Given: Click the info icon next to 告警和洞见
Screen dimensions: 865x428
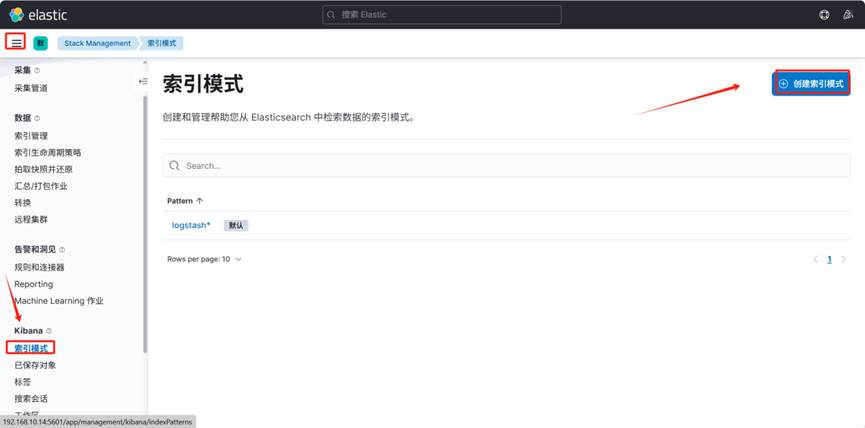Looking at the screenshot, I should point(62,250).
